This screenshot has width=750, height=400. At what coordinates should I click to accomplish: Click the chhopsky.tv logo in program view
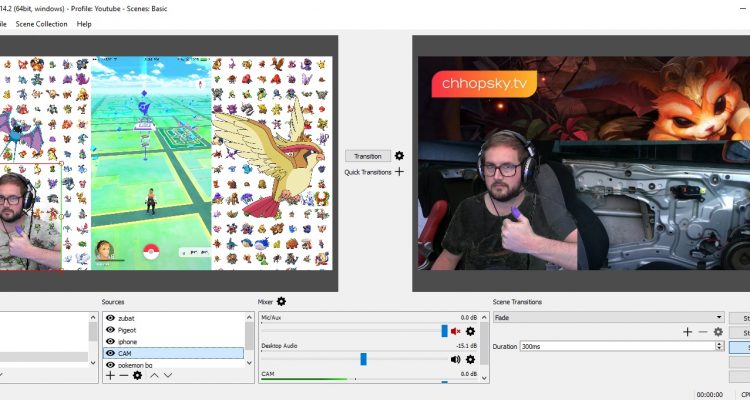coord(484,84)
